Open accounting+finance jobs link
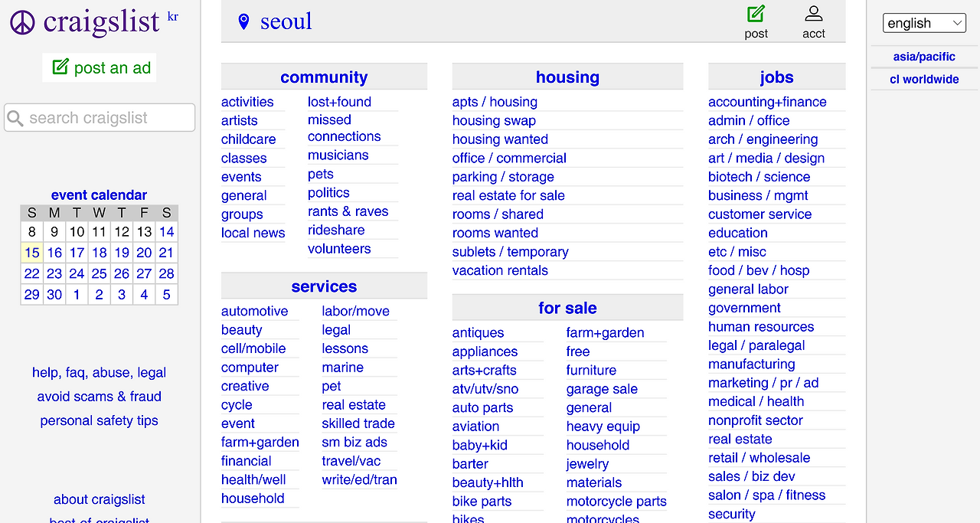The width and height of the screenshot is (980, 523). pyautogui.click(x=767, y=102)
